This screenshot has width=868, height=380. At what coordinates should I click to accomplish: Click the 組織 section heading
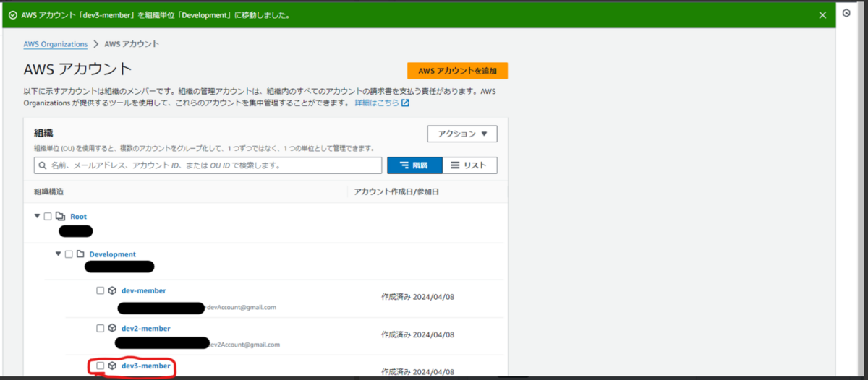(x=43, y=133)
